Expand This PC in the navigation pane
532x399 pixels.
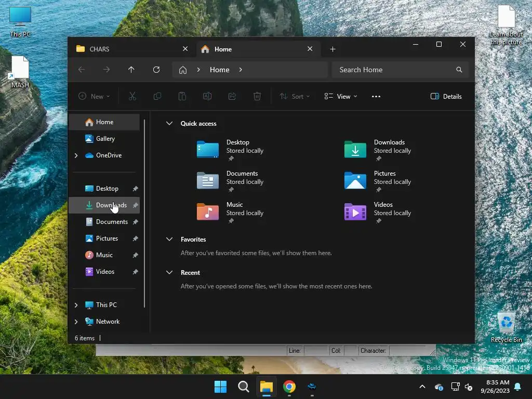76,305
